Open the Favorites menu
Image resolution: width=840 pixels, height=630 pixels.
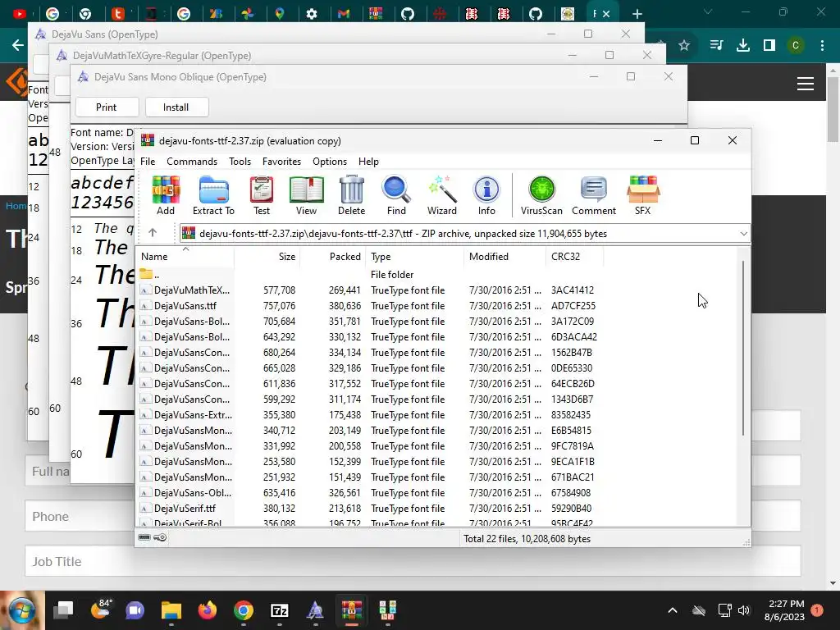tap(281, 162)
